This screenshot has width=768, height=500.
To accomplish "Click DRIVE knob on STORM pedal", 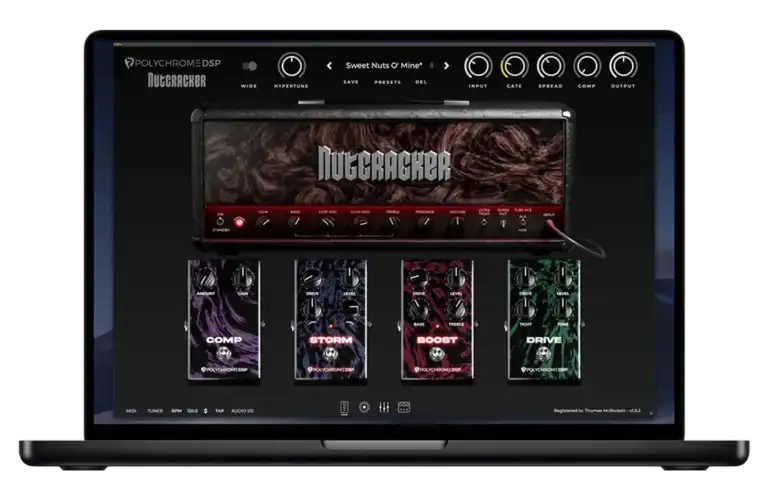I will click(312, 279).
